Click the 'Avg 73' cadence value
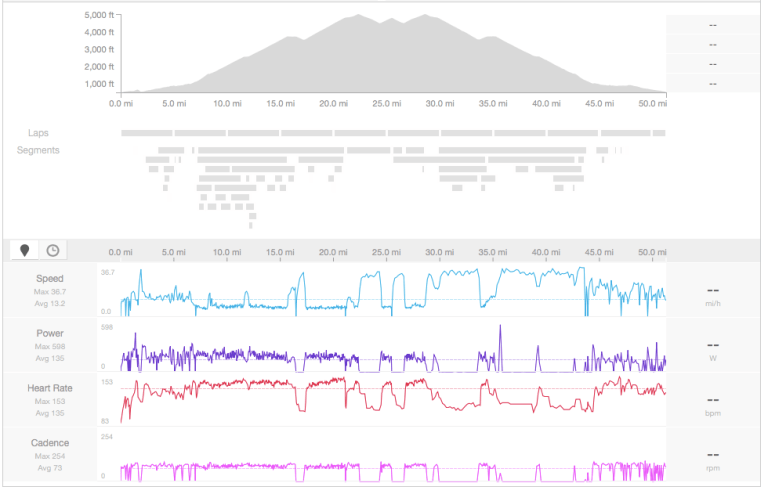 49,468
